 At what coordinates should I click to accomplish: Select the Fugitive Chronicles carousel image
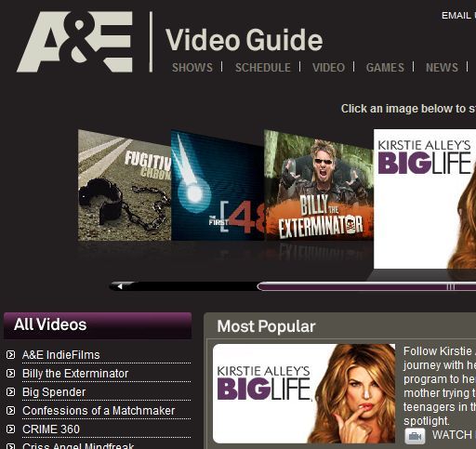(x=125, y=185)
